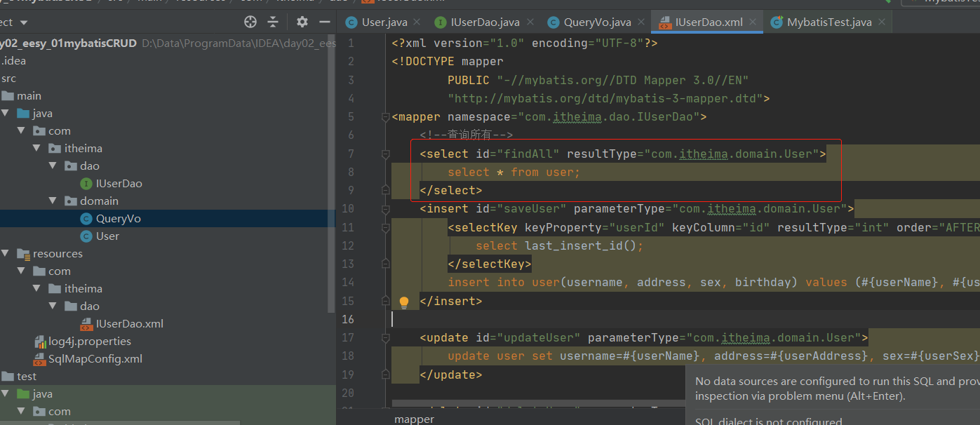Click the log4j.properties file icon
This screenshot has height=425, width=980.
pos(39,342)
